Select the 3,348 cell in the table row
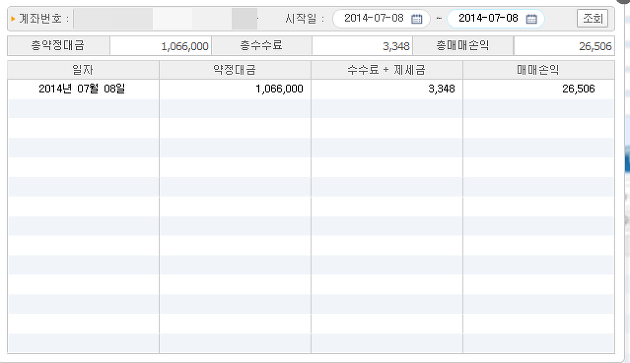 [x=387, y=89]
